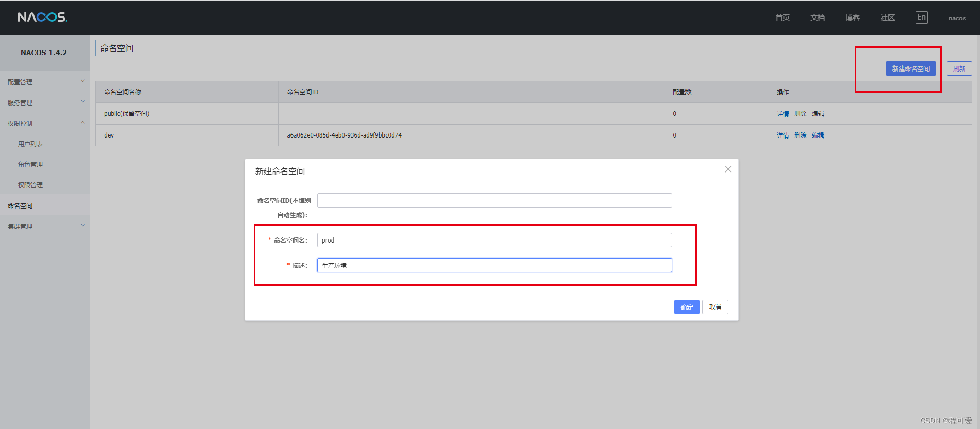980x429 pixels.
Task: Click 编辑 in the public row
Action: pyautogui.click(x=818, y=114)
